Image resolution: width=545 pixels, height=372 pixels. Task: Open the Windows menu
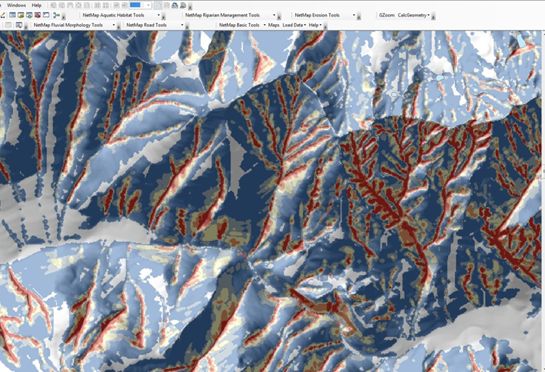tap(16, 5)
